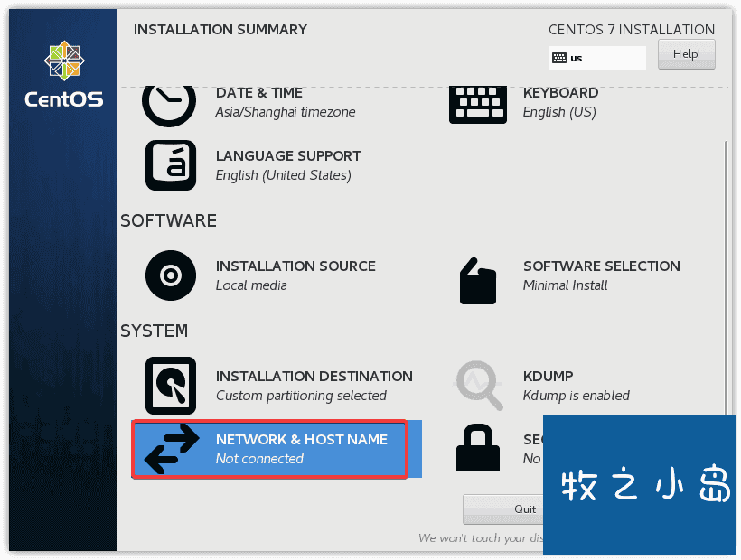Open SOFTWARE SELECTION settings label
The height and width of the screenshot is (560, 741).
click(x=602, y=266)
